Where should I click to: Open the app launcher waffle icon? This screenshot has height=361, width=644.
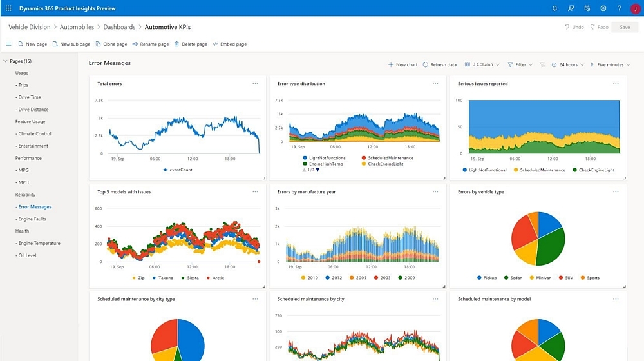coord(8,8)
